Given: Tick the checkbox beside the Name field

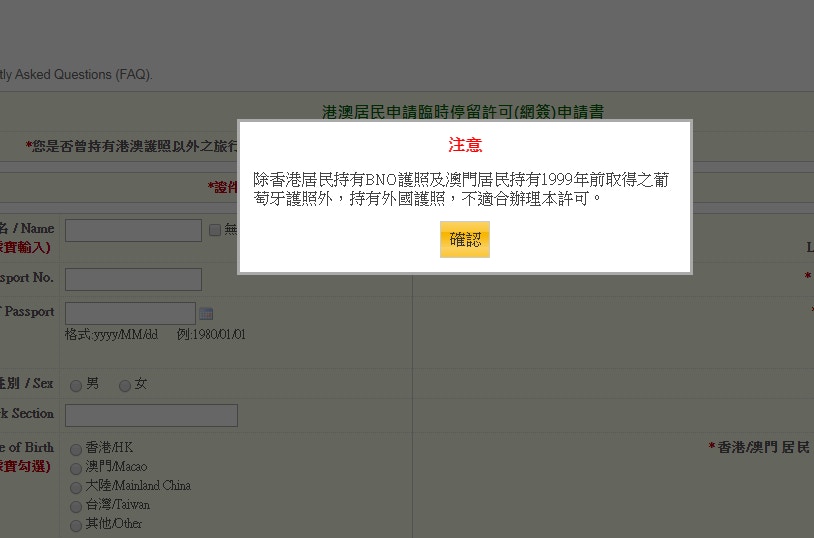Looking at the screenshot, I should pyautogui.click(x=215, y=230).
